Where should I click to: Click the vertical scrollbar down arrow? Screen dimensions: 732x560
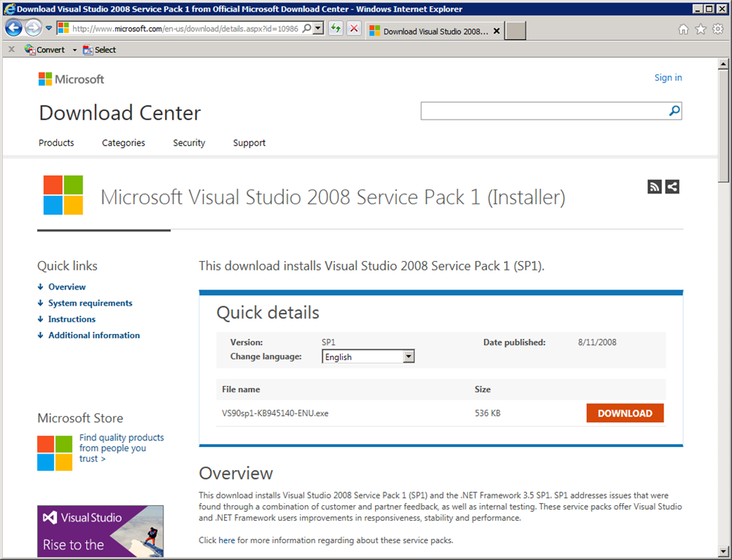click(724, 551)
